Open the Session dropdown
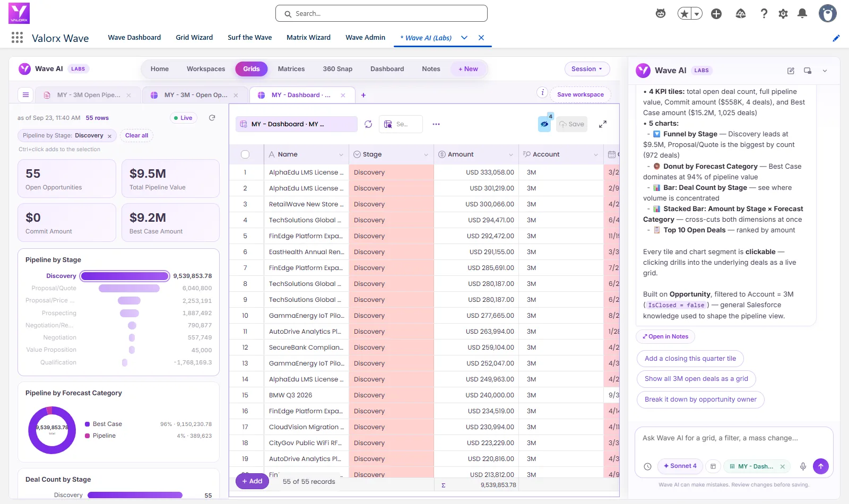Screen dimensions: 849x504 pyautogui.click(x=587, y=69)
